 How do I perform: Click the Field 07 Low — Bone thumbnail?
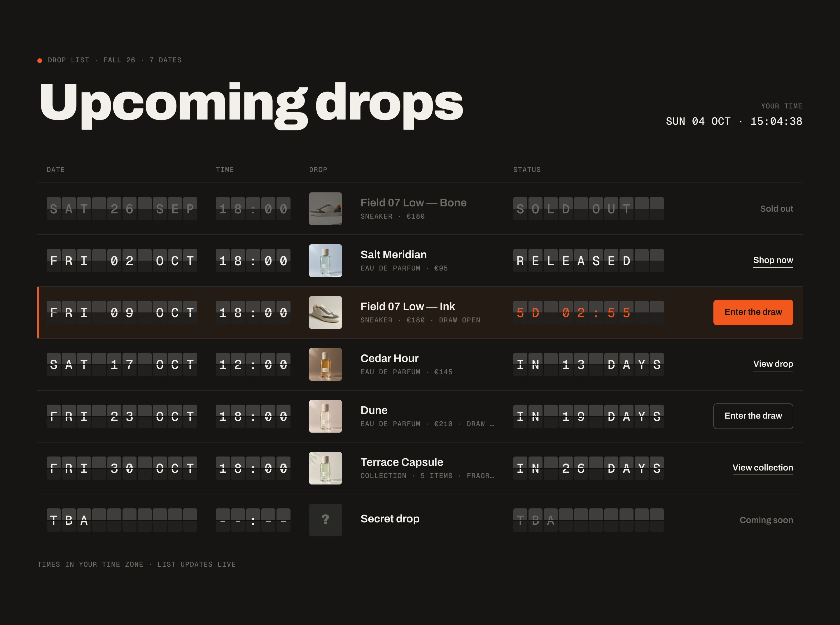tap(325, 209)
